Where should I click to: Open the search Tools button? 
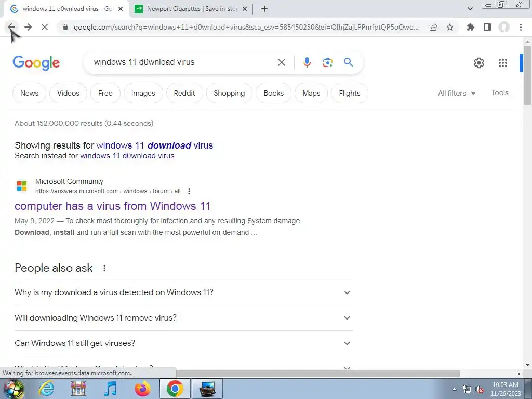coord(500,92)
